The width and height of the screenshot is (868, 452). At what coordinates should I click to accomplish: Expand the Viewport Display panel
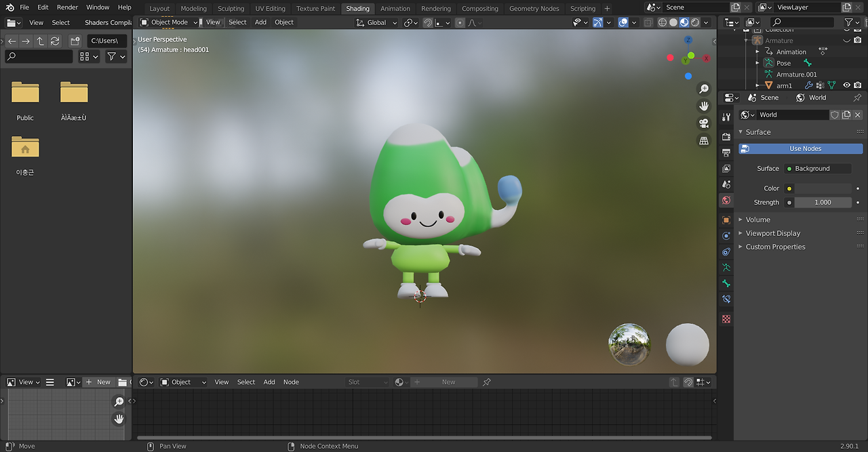(772, 233)
